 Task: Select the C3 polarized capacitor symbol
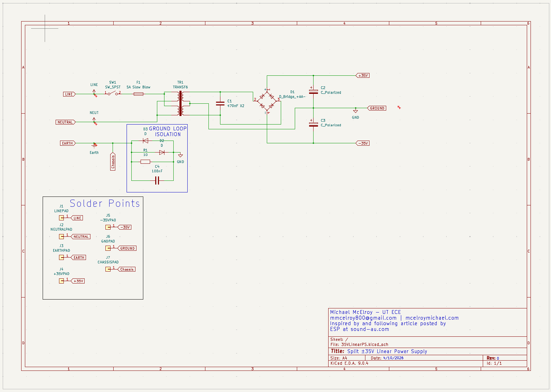click(x=313, y=124)
